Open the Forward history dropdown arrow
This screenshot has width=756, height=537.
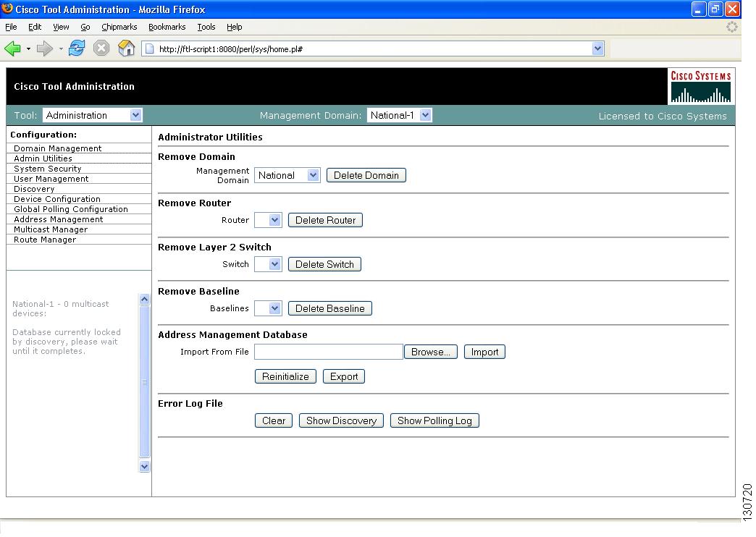click(61, 48)
